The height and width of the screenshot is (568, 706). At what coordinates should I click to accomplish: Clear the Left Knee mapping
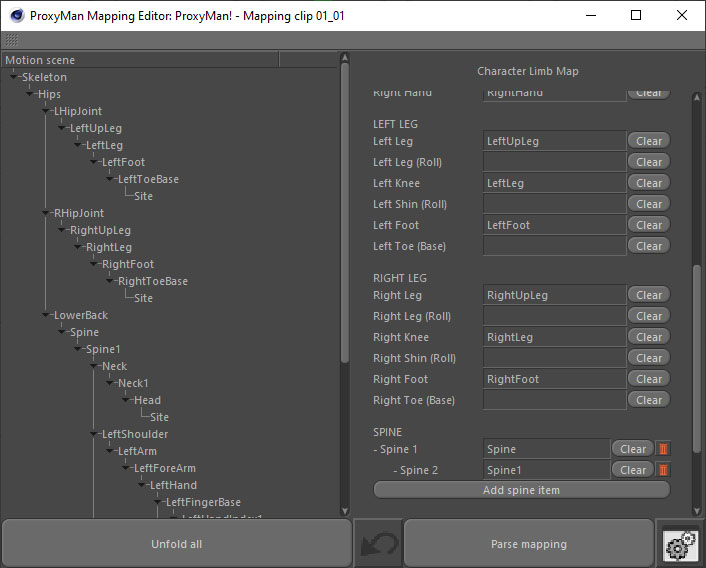click(x=648, y=183)
